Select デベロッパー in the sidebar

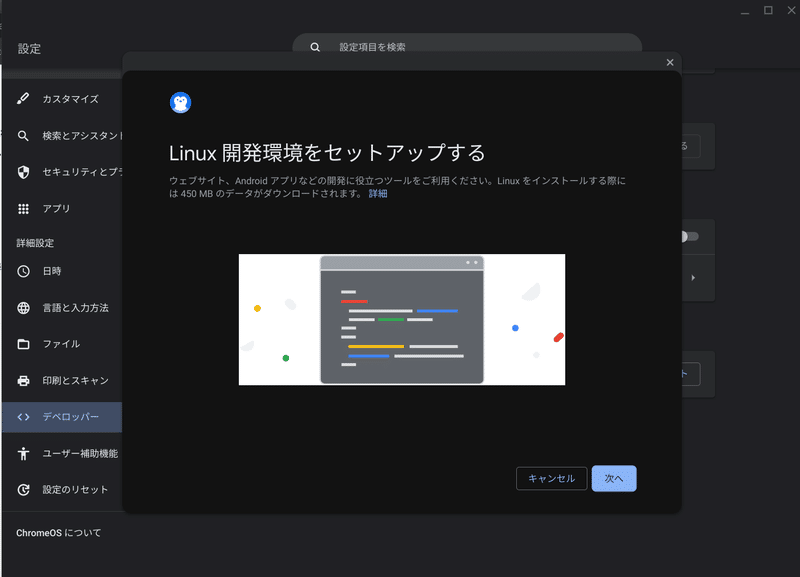pyautogui.click(x=62, y=417)
